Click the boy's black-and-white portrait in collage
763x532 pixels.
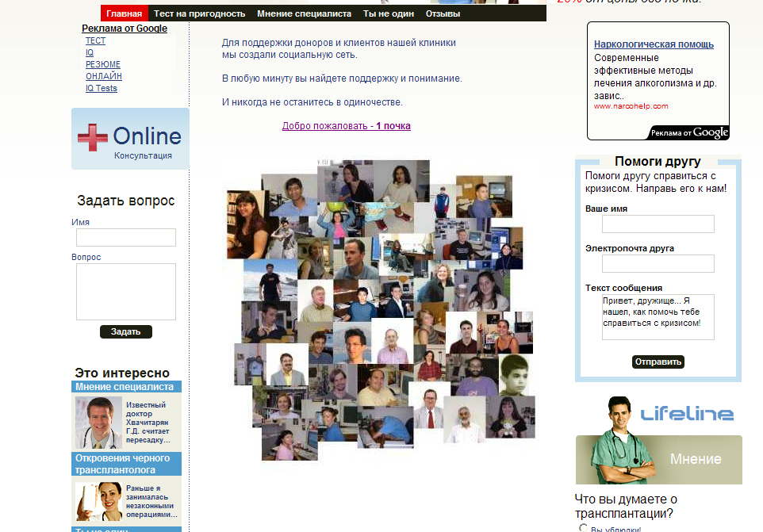coord(514,374)
